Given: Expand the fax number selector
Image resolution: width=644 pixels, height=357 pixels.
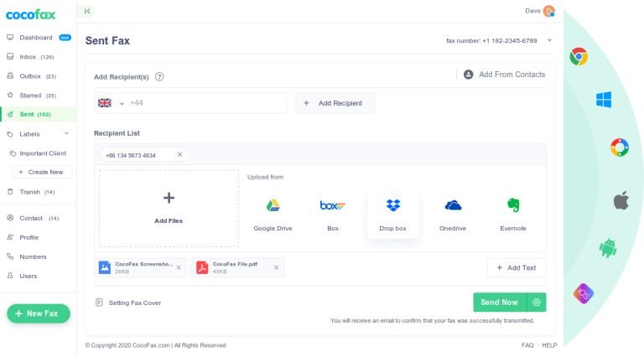Looking at the screenshot, I should [x=549, y=40].
